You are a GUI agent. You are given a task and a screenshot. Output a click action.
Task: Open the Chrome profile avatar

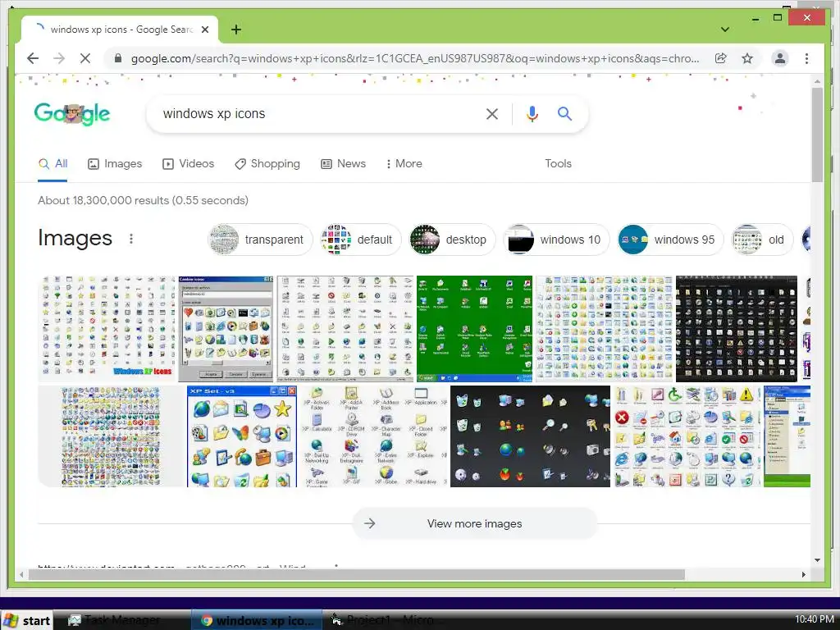(780, 58)
